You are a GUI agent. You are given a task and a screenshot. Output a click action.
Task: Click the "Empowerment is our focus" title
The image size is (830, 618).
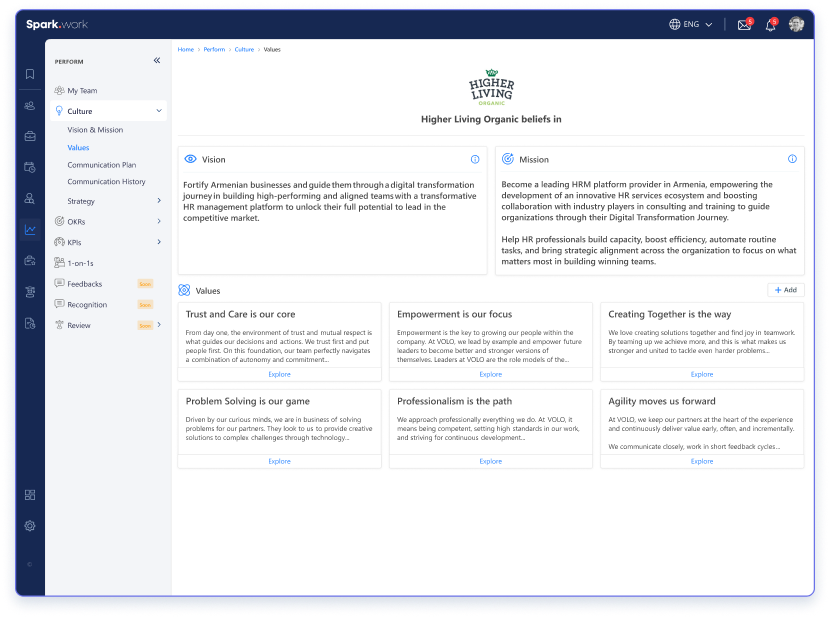coord(455,314)
